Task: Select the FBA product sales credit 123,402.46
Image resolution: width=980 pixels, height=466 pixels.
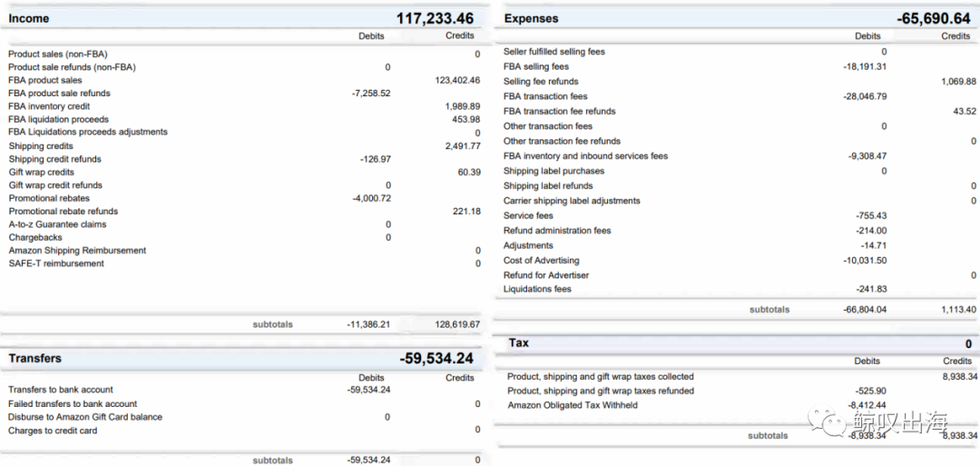Action: tap(457, 80)
